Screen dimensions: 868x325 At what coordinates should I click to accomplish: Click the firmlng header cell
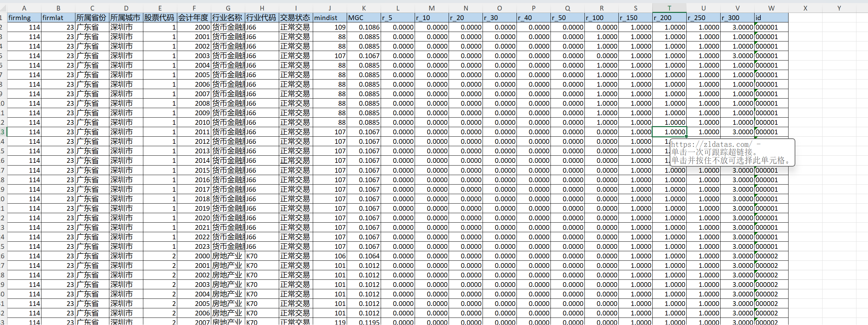[x=24, y=18]
